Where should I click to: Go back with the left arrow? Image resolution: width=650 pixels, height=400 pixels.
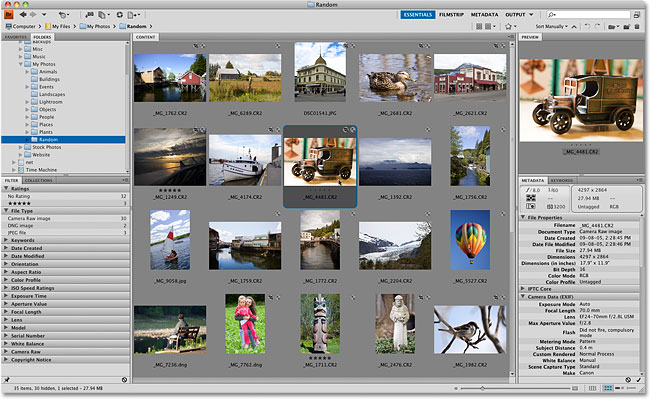tap(23, 15)
